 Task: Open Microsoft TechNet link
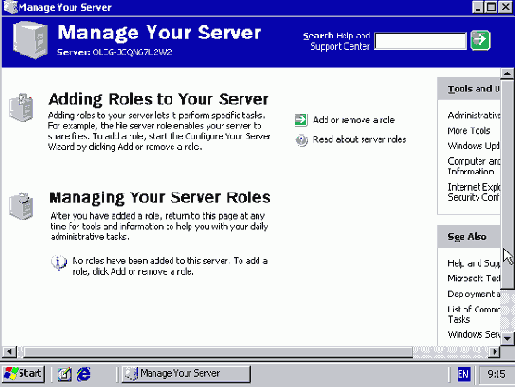(x=474, y=278)
